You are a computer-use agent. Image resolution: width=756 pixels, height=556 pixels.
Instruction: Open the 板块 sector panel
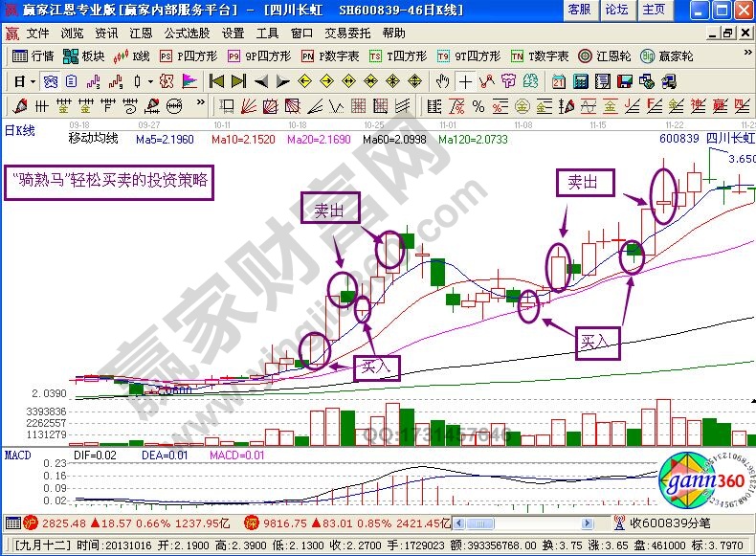(x=84, y=56)
